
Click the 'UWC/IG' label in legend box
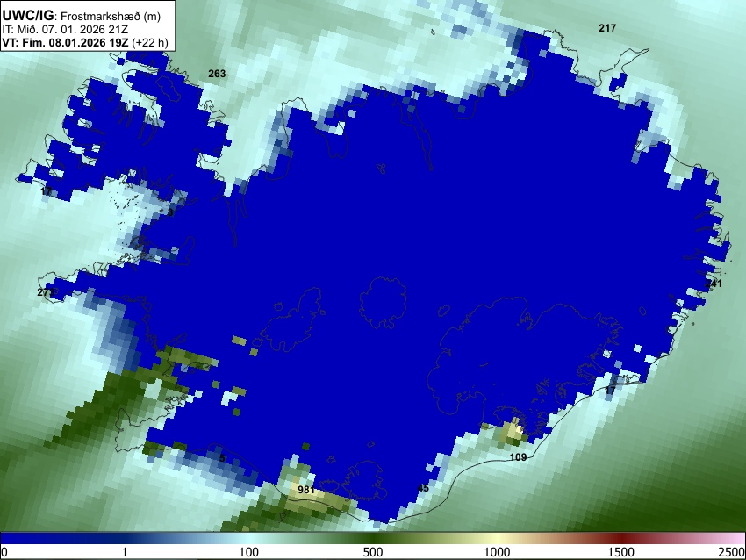click(27, 15)
